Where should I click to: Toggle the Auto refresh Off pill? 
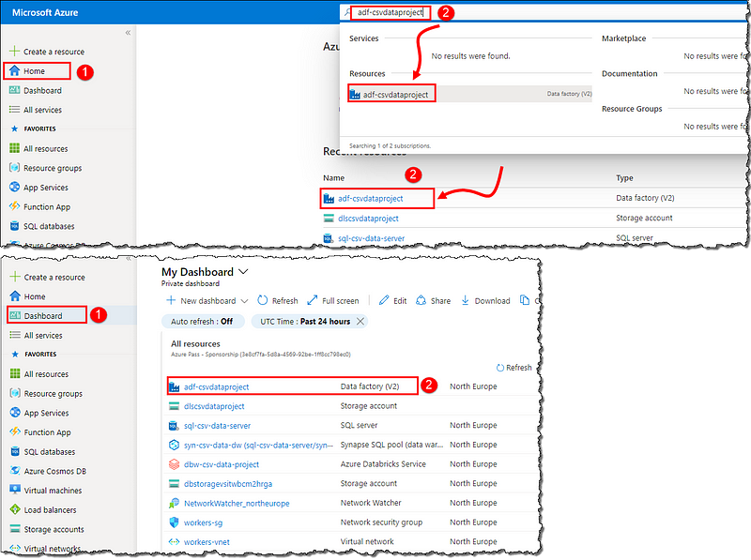pyautogui.click(x=201, y=322)
